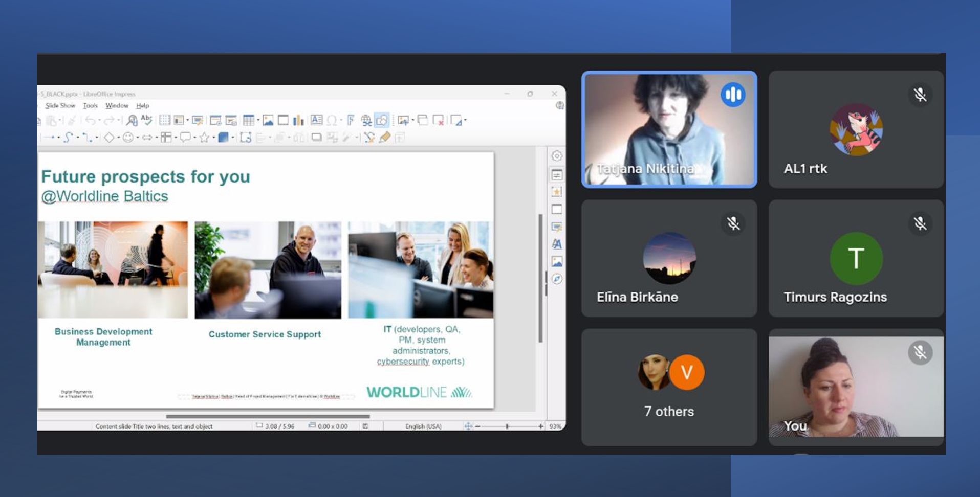Click the Undo icon in Impress toolbar
Screen dimensions: 980x497
click(90, 120)
